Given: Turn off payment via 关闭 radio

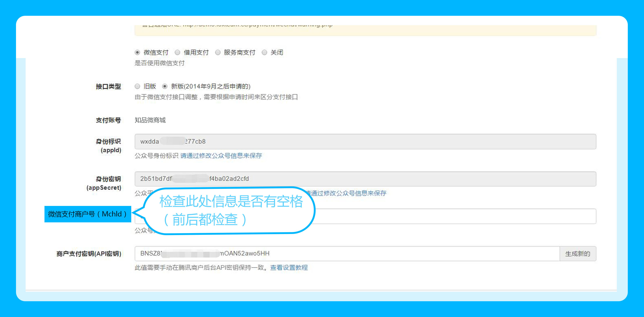Looking at the screenshot, I should point(264,53).
